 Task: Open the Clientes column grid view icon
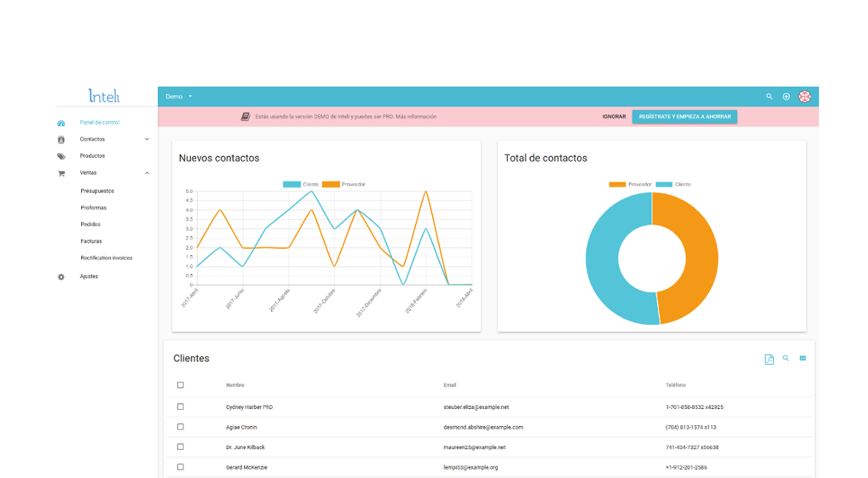(803, 358)
